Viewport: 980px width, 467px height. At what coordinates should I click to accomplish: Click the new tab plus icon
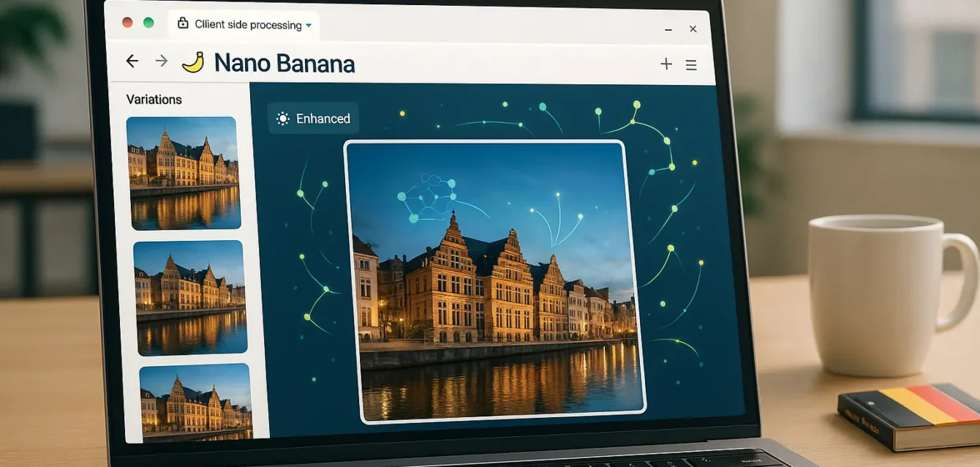pyautogui.click(x=666, y=64)
